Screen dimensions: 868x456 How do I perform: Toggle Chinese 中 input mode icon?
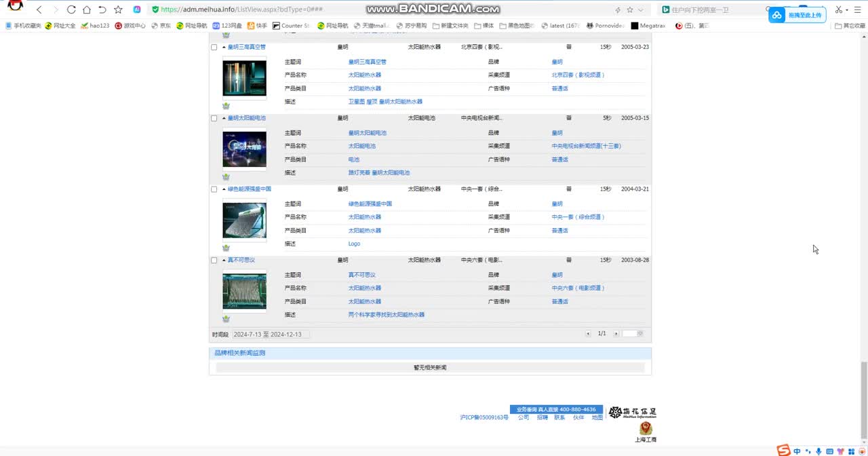pyautogui.click(x=797, y=451)
